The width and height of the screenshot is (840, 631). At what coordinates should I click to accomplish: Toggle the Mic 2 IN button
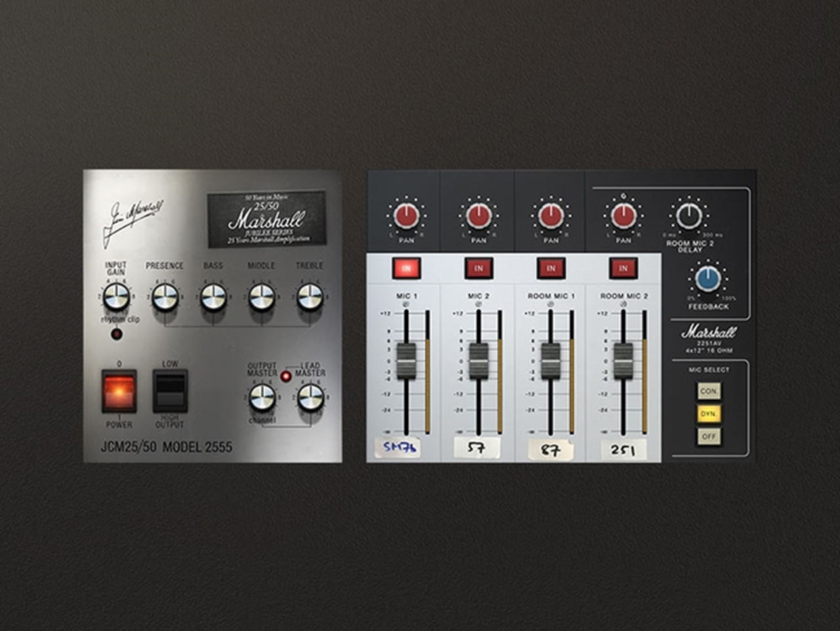pos(478,268)
